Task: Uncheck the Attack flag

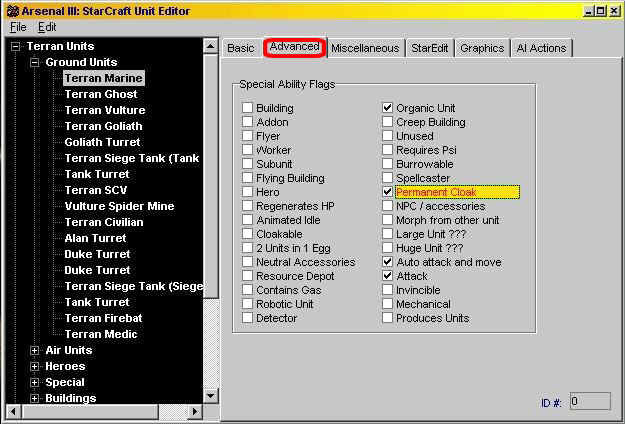Action: click(387, 276)
